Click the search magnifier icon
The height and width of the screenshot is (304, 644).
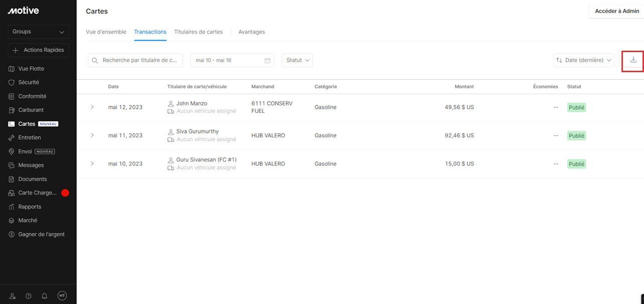tap(95, 60)
